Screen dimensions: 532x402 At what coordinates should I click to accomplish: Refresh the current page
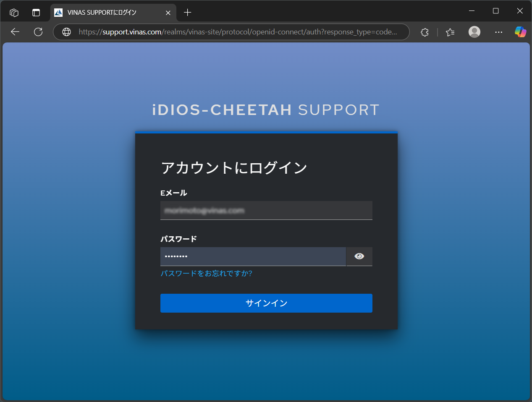[38, 32]
